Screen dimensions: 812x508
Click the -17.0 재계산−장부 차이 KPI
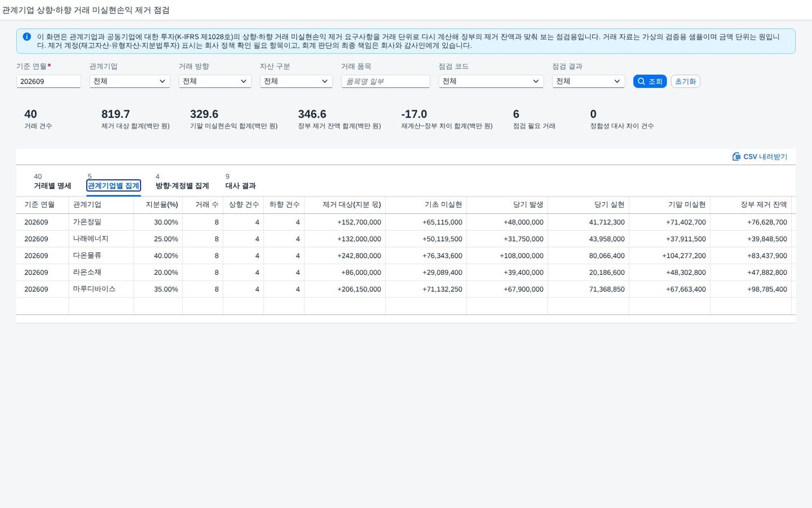[447, 119]
